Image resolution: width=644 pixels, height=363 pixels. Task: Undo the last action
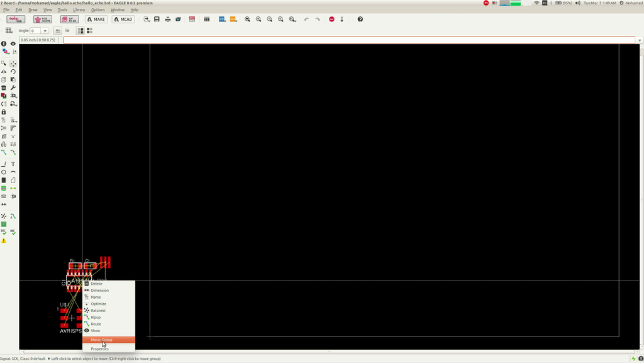pyautogui.click(x=306, y=20)
